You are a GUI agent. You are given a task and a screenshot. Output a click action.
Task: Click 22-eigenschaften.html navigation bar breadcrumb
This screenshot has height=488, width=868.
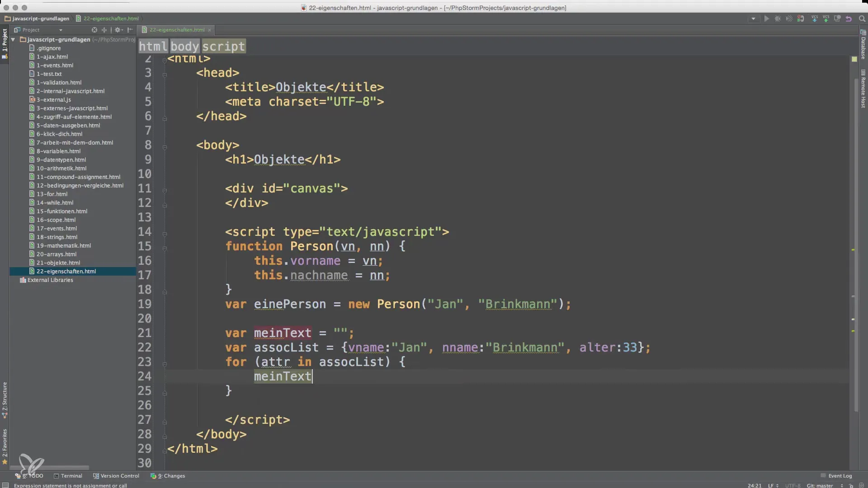click(x=108, y=19)
